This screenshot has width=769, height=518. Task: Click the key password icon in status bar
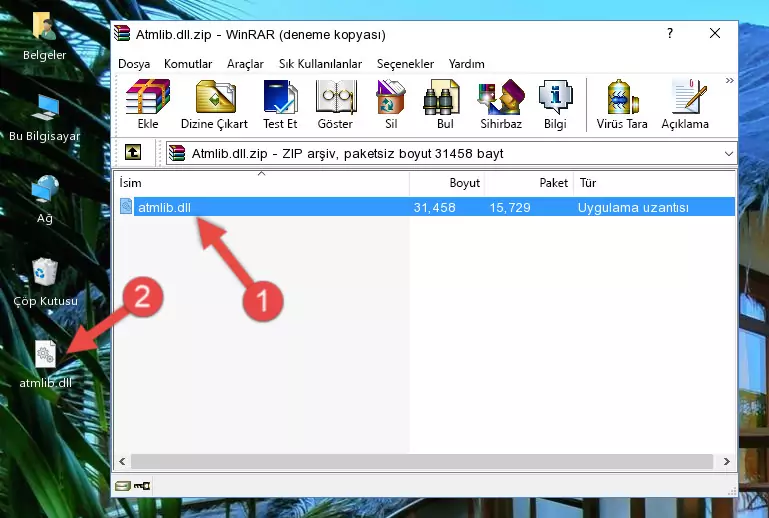(x=142, y=486)
